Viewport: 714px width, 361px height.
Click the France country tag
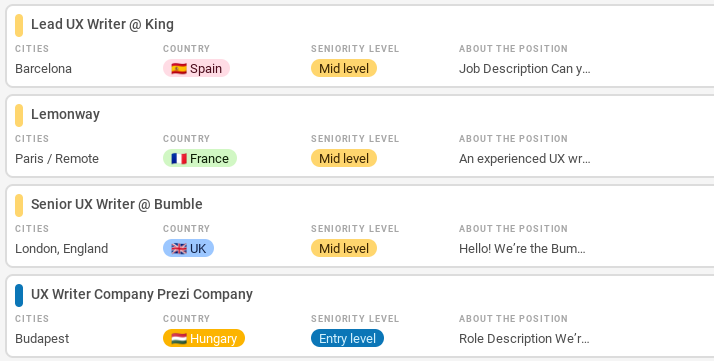click(x=200, y=158)
